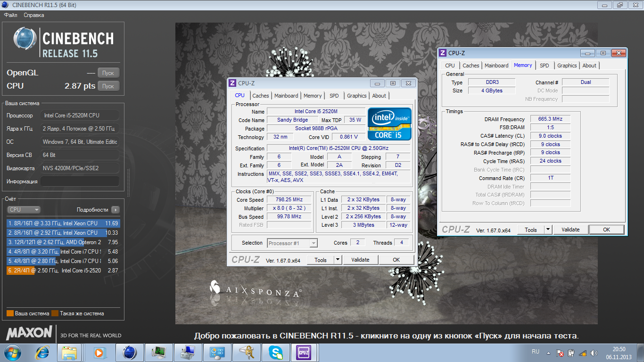The image size is (644, 362).
Task: Select ranking row 5 Core i7 2.80 ГГц
Action: (x=63, y=261)
